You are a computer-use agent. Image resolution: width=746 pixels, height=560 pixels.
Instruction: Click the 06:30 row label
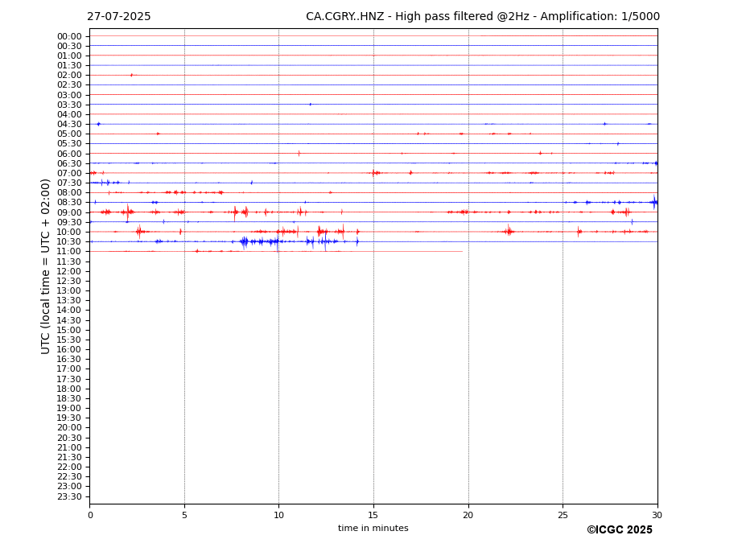click(x=69, y=163)
